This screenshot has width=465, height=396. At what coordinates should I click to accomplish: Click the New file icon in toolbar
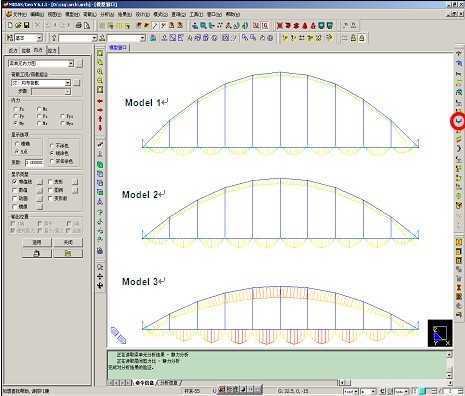tap(10, 25)
